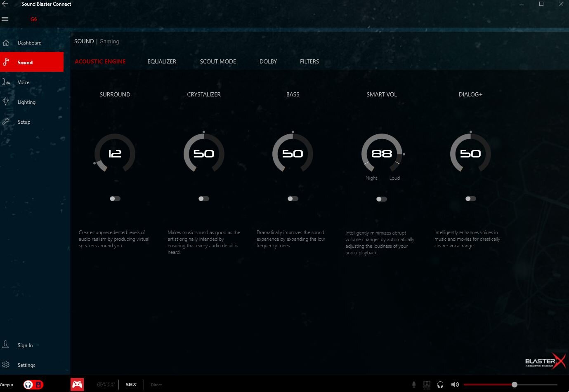This screenshot has width=569, height=392.
Task: Click the SURROUND heading
Action: tap(115, 94)
